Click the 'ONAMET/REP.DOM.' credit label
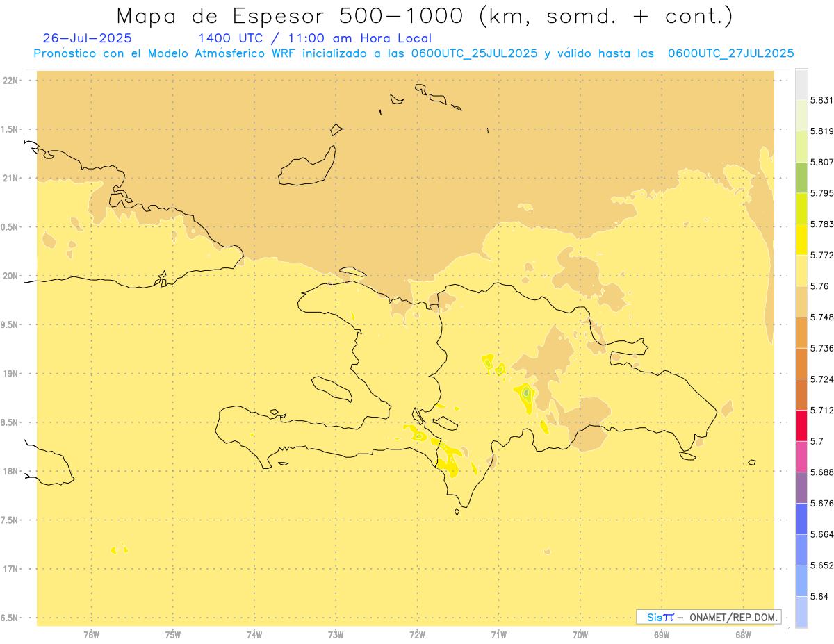 coord(735,617)
